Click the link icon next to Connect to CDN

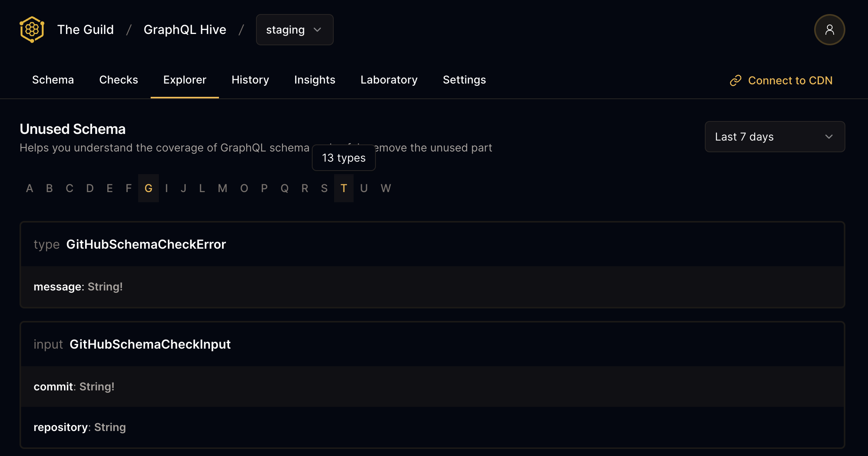coord(736,80)
